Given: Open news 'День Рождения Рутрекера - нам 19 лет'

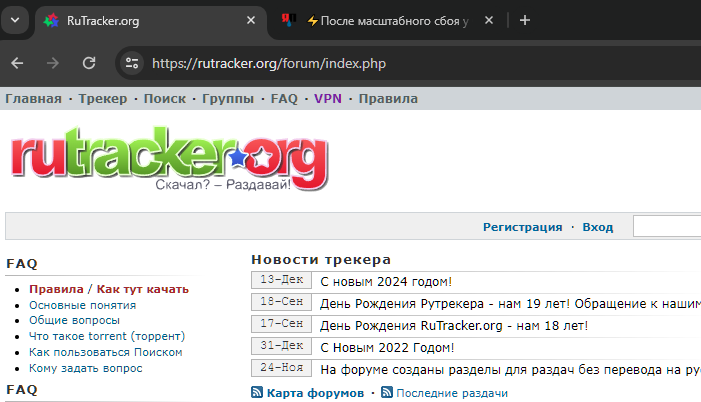Looking at the screenshot, I should [510, 304].
